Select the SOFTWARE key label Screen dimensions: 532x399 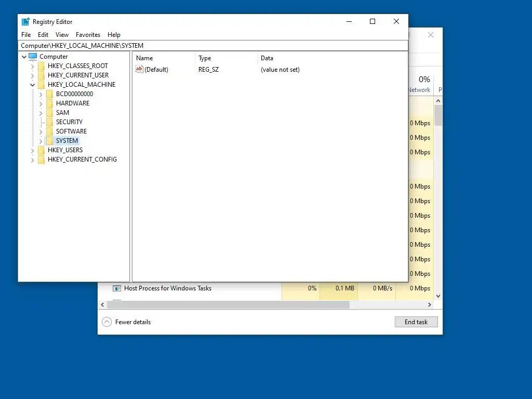[x=71, y=131]
